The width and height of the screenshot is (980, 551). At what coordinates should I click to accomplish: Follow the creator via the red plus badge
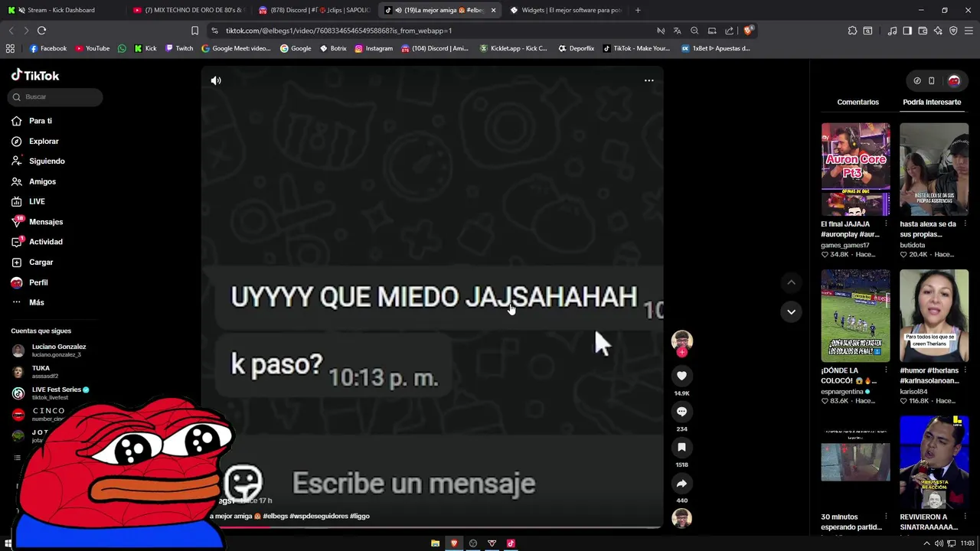click(x=681, y=353)
